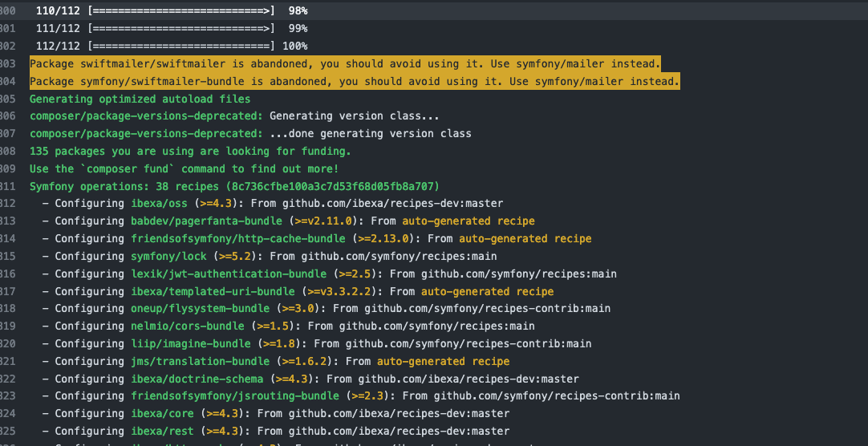The image size is (868, 446).
Task: Click 'auto-generated recipe' on the pagerfanta line
Action: click(468, 221)
